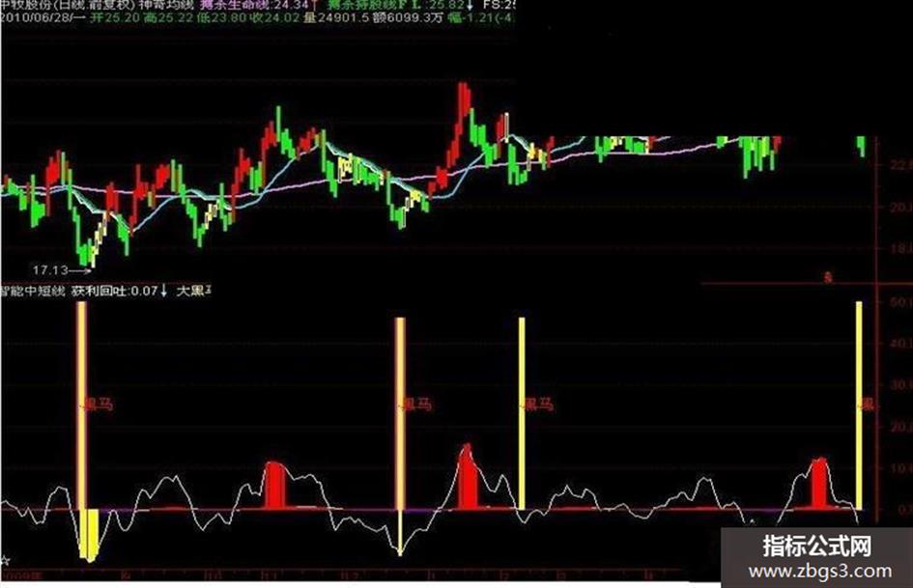This screenshot has width=913, height=588.
Task: Click the low price 低23.80 value
Action: [222, 17]
